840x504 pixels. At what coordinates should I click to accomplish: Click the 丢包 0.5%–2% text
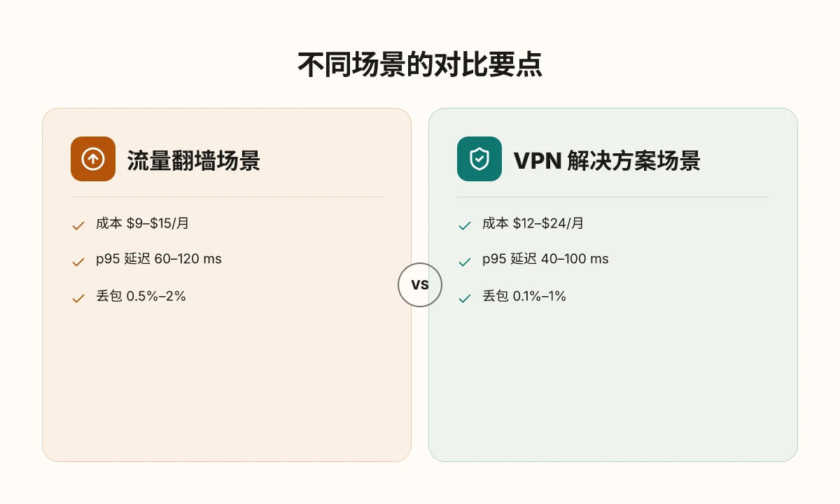[x=141, y=295]
